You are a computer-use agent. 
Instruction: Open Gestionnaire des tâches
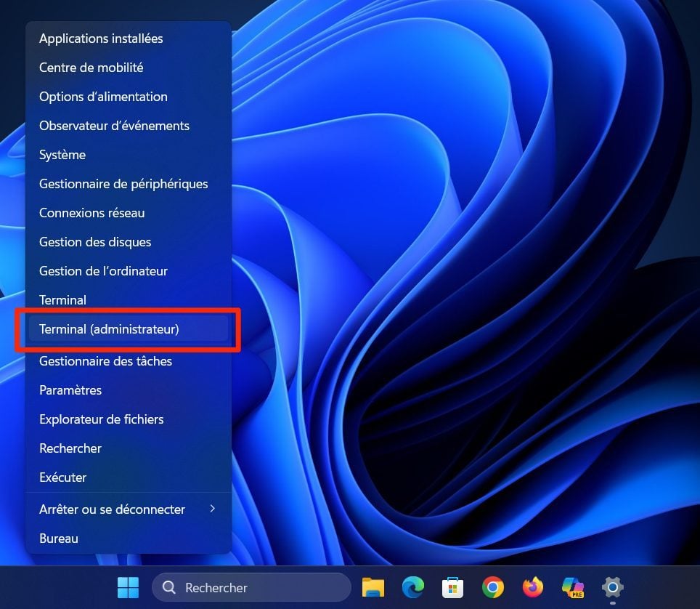[129, 361]
